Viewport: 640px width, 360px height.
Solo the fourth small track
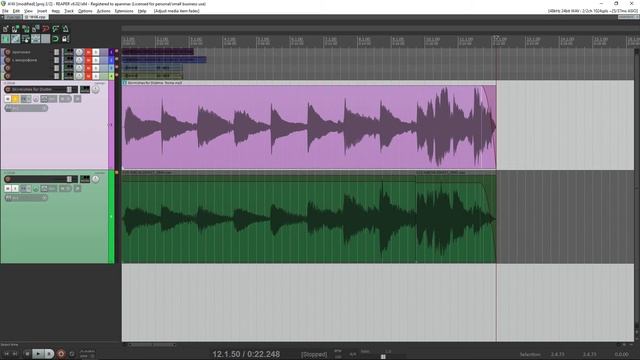pos(96,76)
